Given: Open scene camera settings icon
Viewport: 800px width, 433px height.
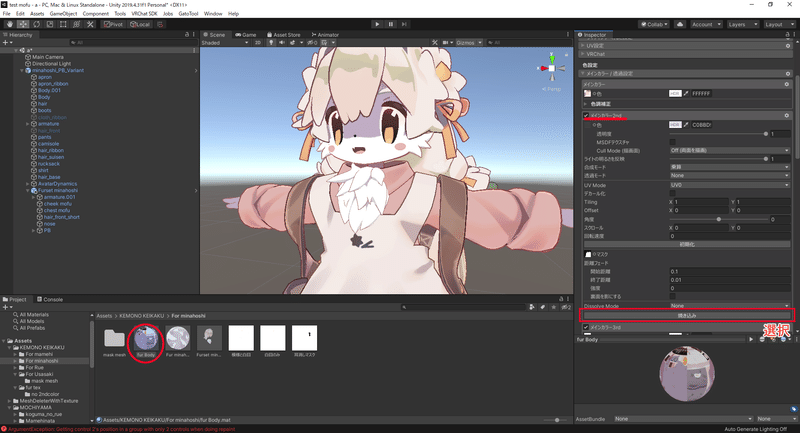Looking at the screenshot, I should click(x=445, y=43).
